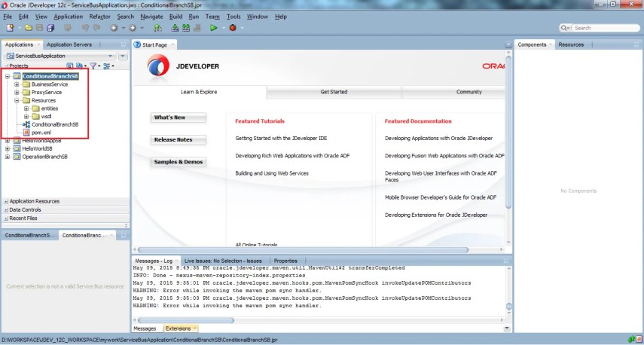
Task: Switch to the Application Servers tab
Action: (x=69, y=44)
